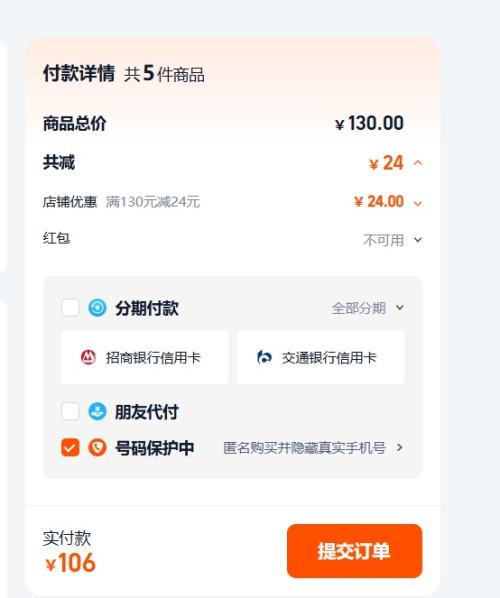Open the 红包 不可用 dropdown
This screenshot has height=598, width=500.
[418, 240]
